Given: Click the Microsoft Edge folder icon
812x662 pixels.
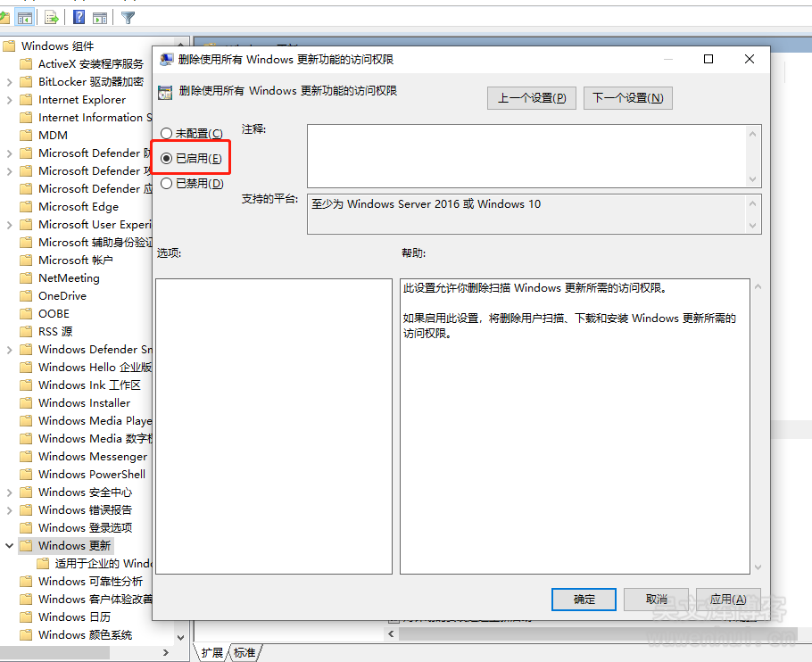Looking at the screenshot, I should 26,206.
